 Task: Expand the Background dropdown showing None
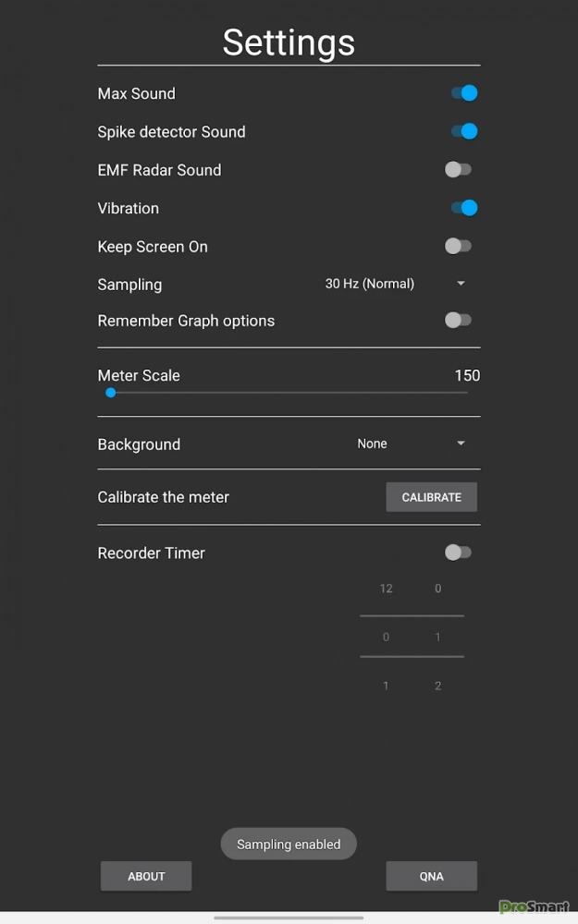click(x=411, y=444)
